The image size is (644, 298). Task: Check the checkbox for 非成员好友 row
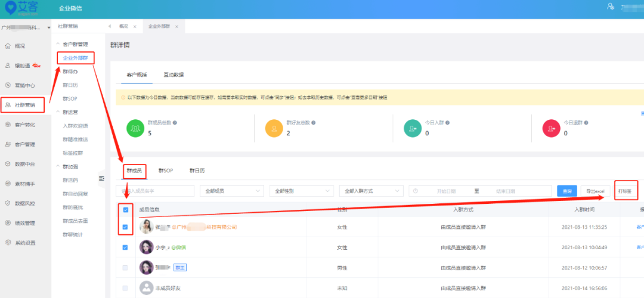[x=125, y=288]
